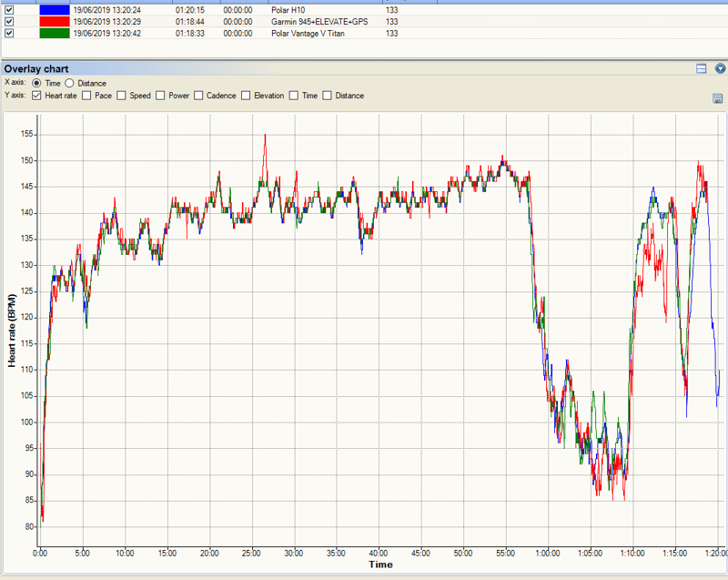Open the Overlay chart panel dropdown arrow

[720, 68]
